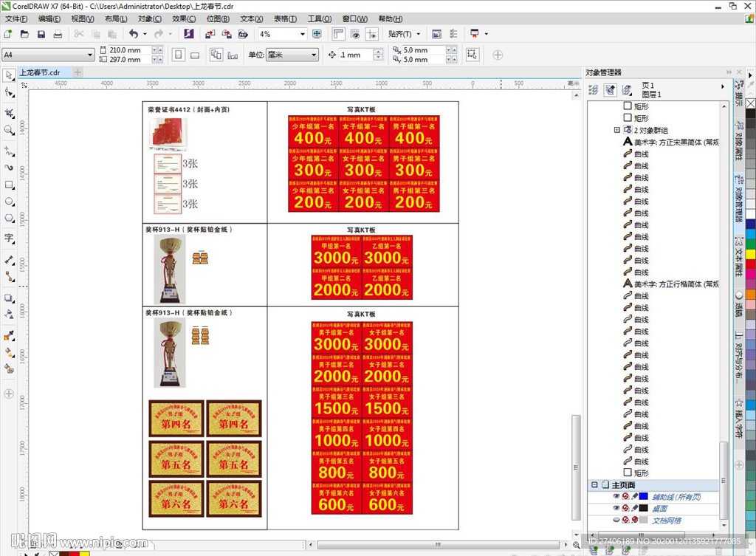Open the zoom level dropdown showing 4%
756x556 pixels.
[x=303, y=34]
